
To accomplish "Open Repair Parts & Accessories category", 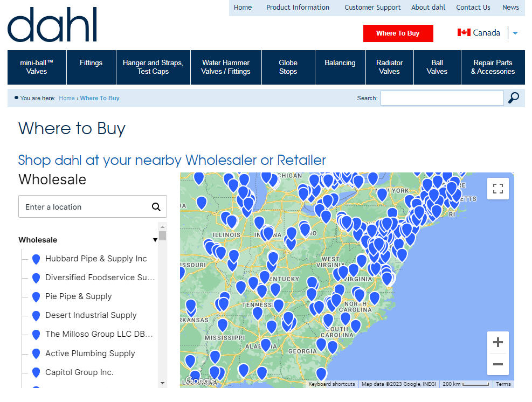I will (x=493, y=67).
